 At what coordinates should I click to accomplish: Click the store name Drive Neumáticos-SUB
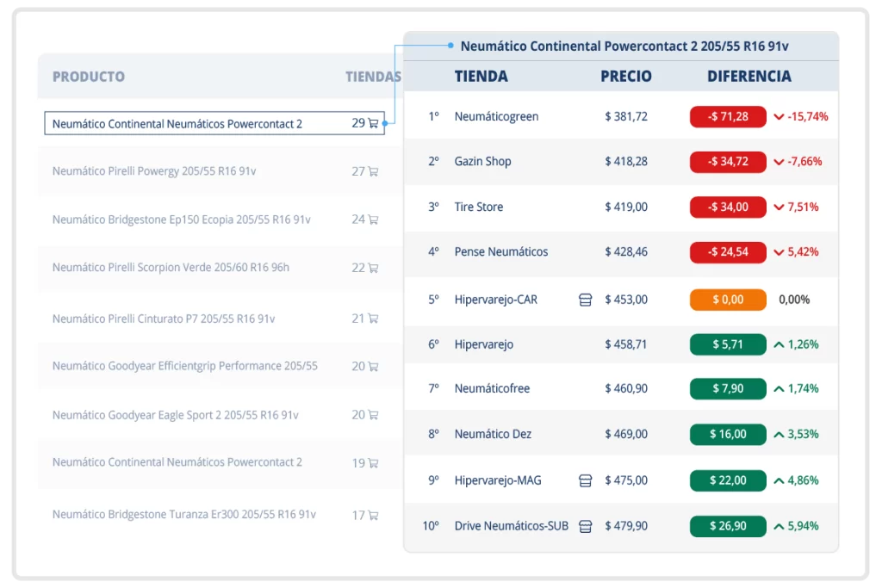point(512,526)
